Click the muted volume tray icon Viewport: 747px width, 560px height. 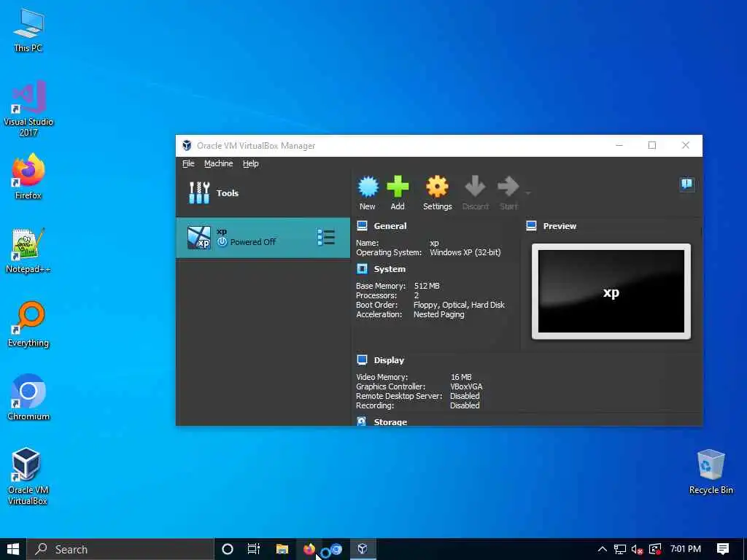click(x=637, y=550)
